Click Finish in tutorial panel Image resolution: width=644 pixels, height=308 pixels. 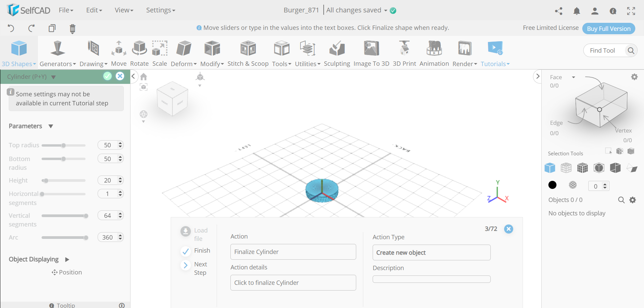tap(196, 251)
